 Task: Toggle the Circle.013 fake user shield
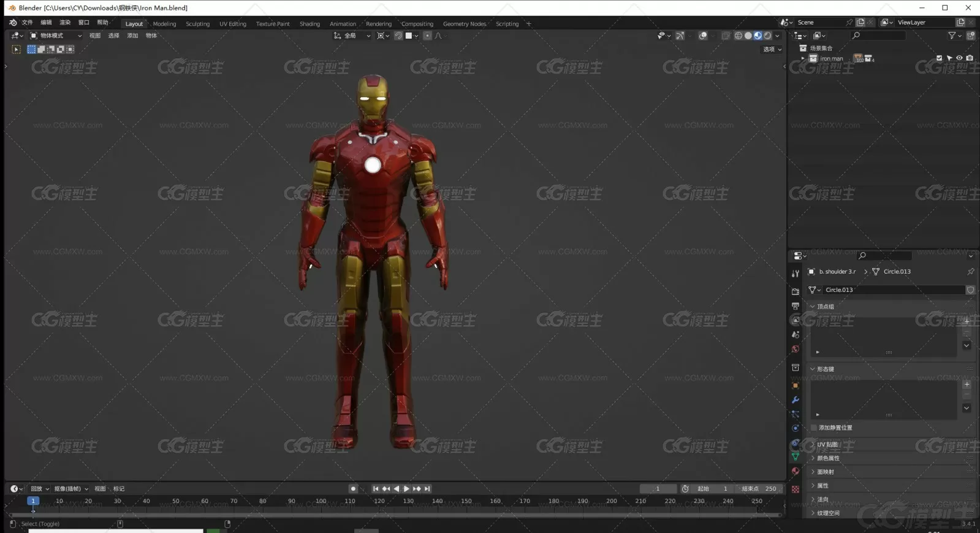coord(970,290)
